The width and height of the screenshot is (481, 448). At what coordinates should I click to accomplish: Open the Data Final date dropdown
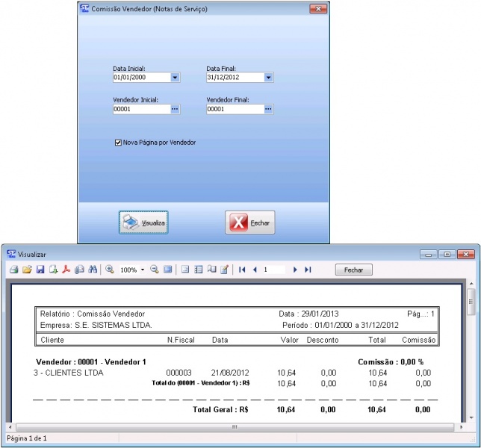coord(268,77)
